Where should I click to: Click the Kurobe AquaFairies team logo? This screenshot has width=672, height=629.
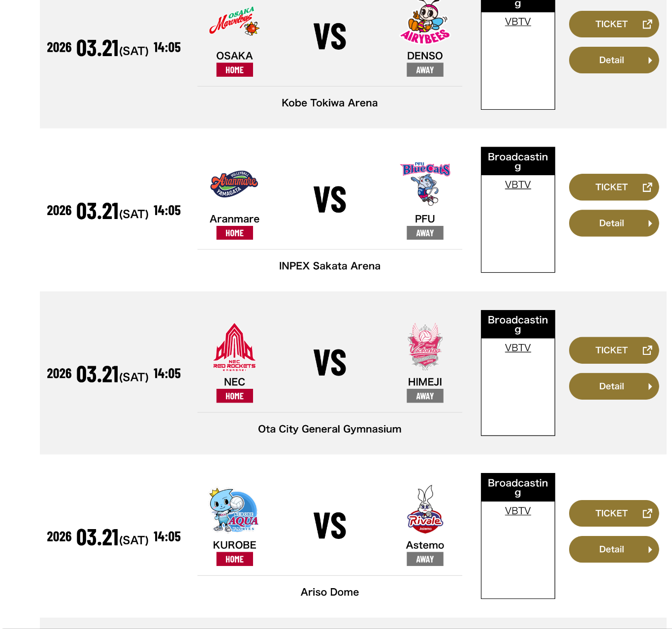(234, 510)
